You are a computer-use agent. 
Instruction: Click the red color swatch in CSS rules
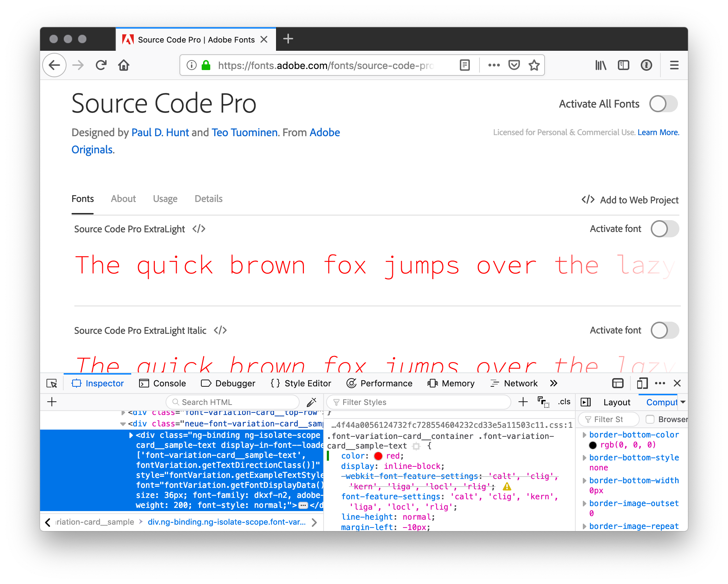click(378, 456)
